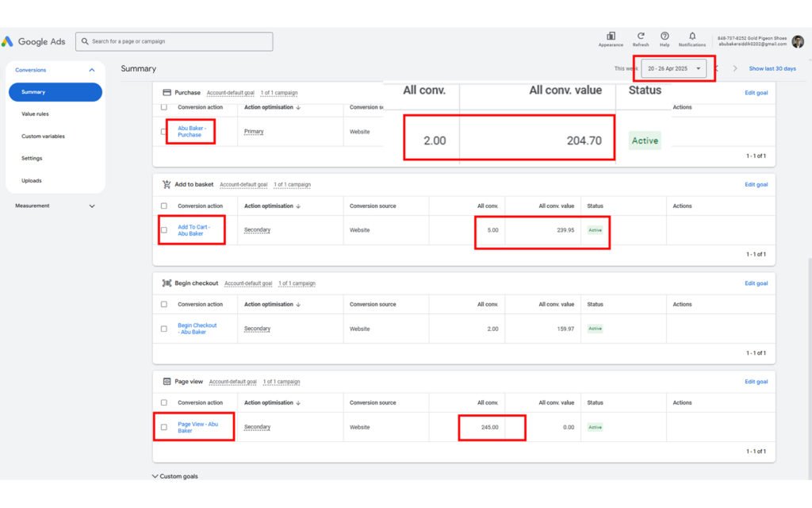Click the search magnifier icon

point(85,41)
